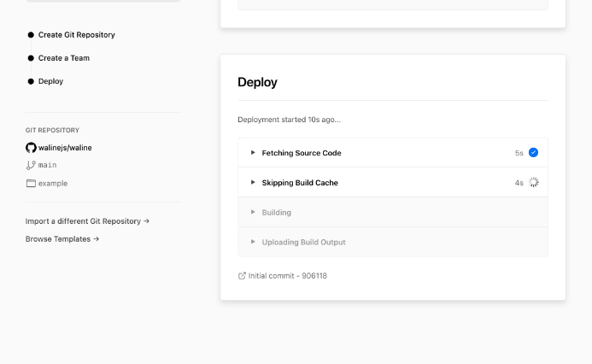592x364 pixels.
Task: Click the external link icon near Initial commit
Action: pyautogui.click(x=242, y=276)
